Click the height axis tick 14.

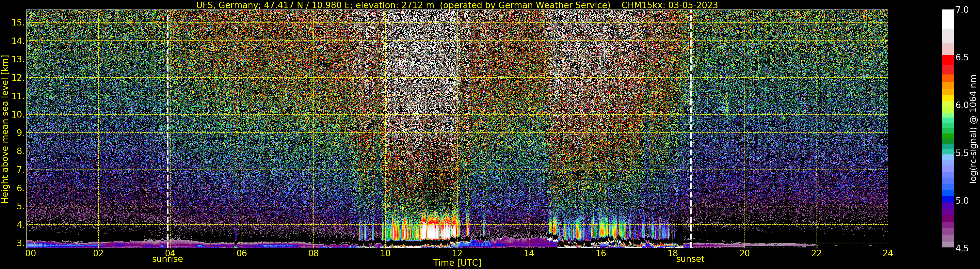(x=18, y=41)
